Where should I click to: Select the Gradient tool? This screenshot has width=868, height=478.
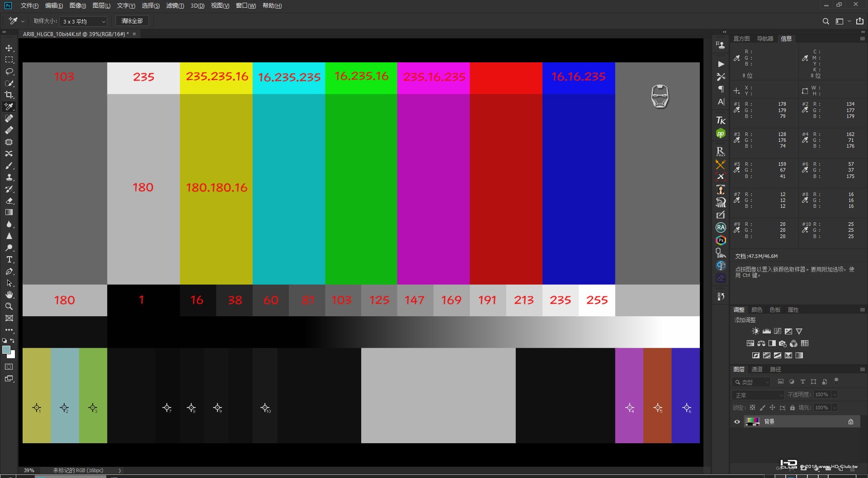point(9,212)
